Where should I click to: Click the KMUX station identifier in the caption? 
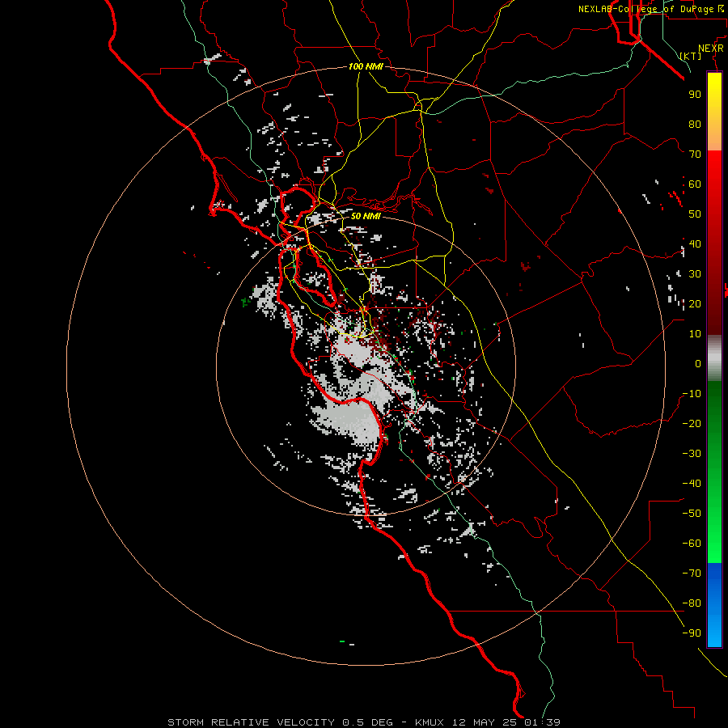(430, 722)
